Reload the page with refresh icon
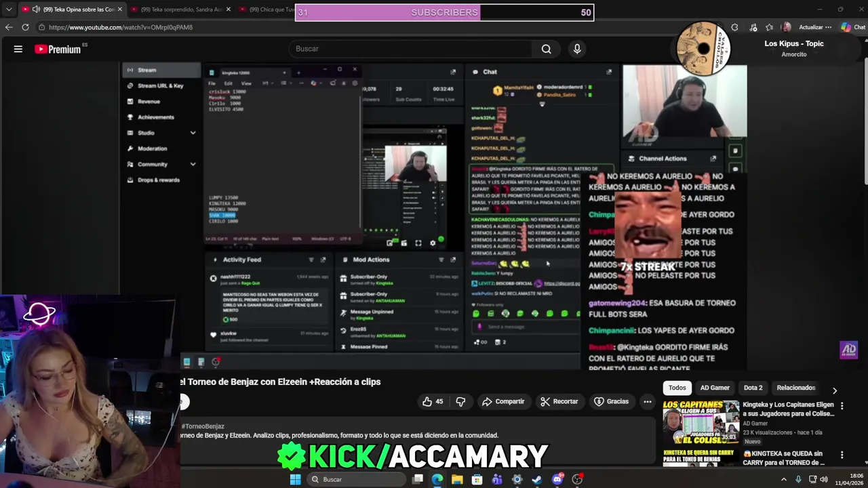868x488 pixels. coord(25,27)
